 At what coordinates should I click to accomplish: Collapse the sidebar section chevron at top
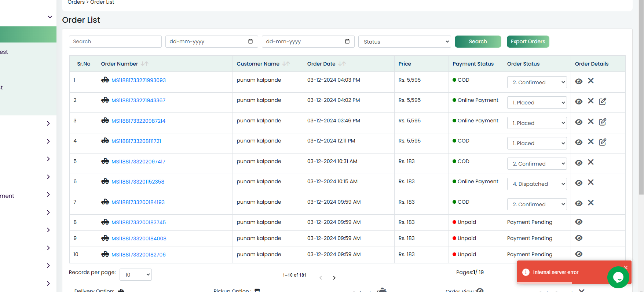tap(50, 17)
